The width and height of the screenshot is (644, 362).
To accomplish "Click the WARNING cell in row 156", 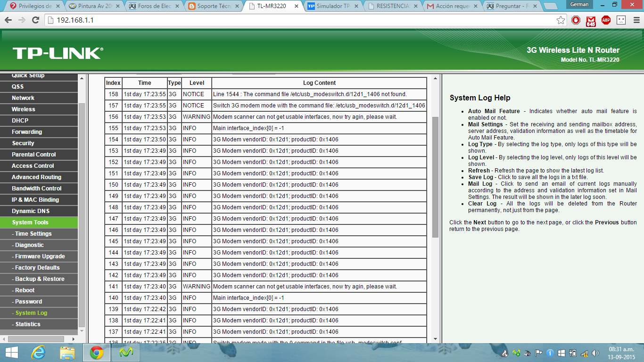I will (x=197, y=117).
